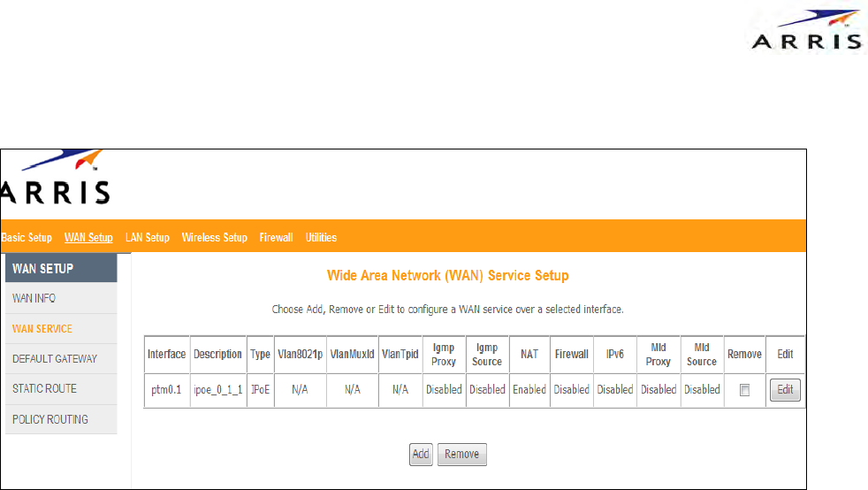This screenshot has height=490, width=868.
Task: Click the NAT column header
Action: tap(529, 355)
